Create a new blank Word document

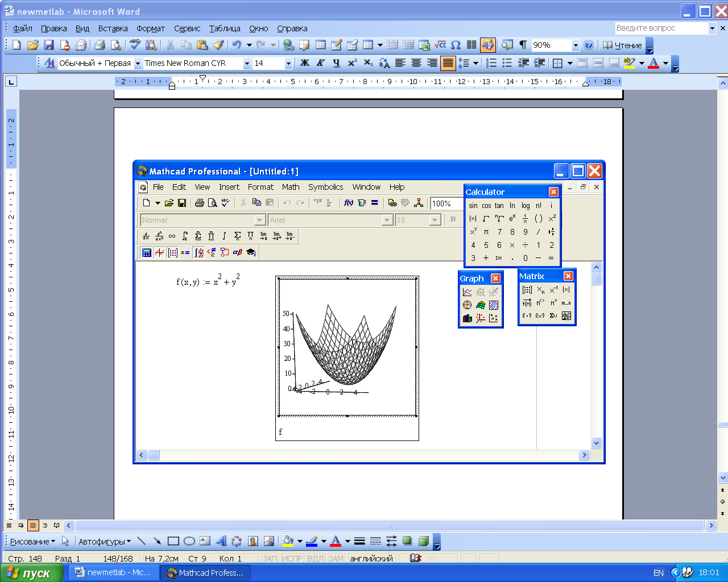[16, 45]
